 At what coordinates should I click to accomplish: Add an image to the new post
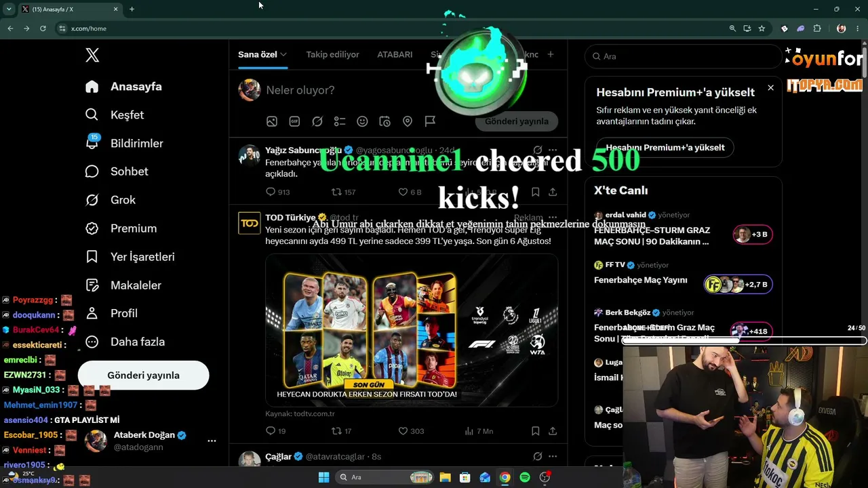pyautogui.click(x=272, y=121)
